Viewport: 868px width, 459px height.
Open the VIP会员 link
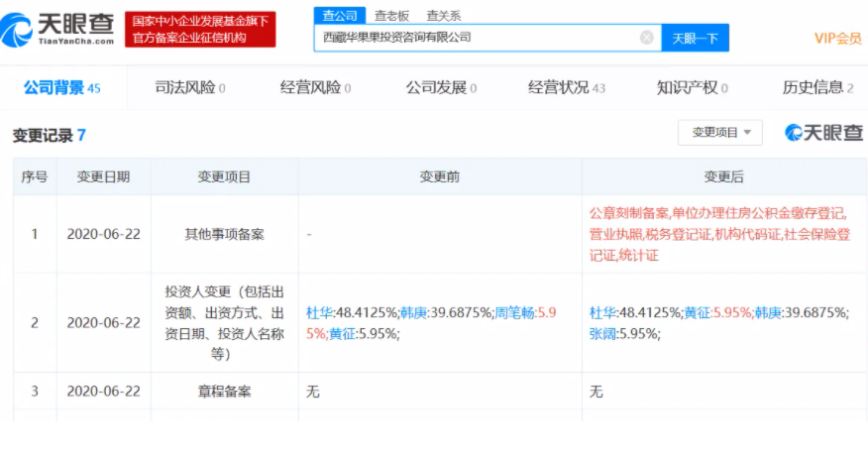[x=837, y=39]
